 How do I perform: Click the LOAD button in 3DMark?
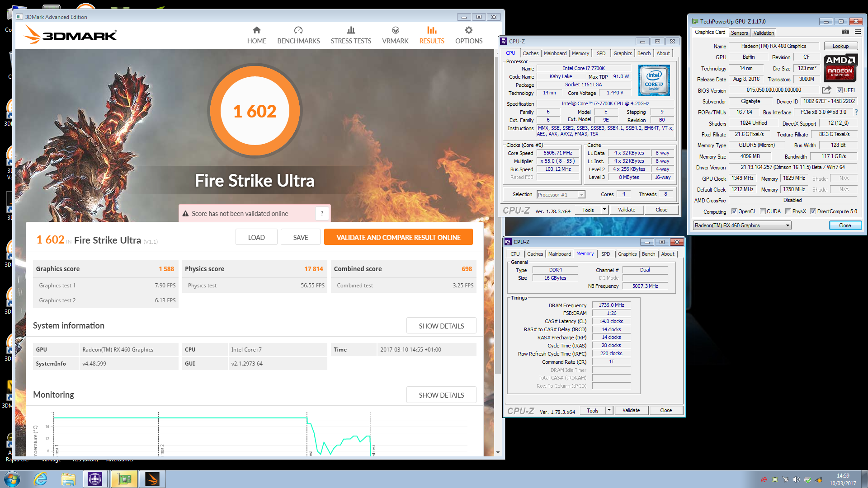256,237
